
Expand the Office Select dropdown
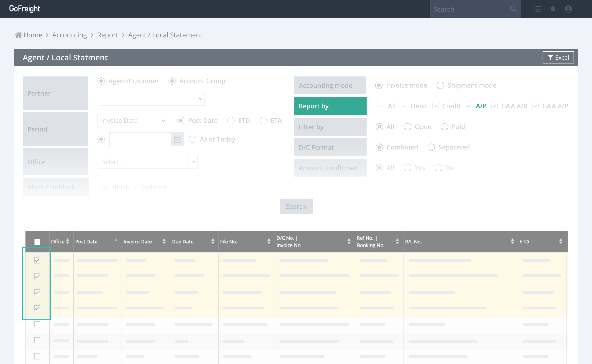click(x=193, y=162)
